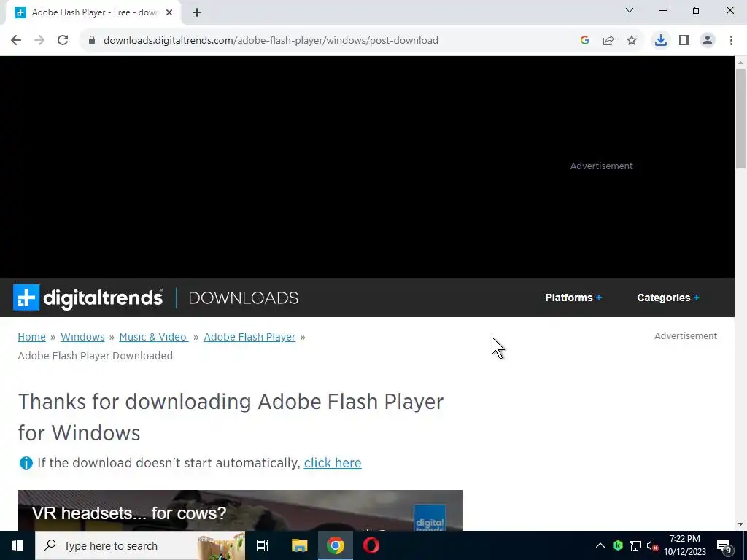Image resolution: width=747 pixels, height=560 pixels.
Task: Show hidden tray icons
Action: pyautogui.click(x=600, y=545)
